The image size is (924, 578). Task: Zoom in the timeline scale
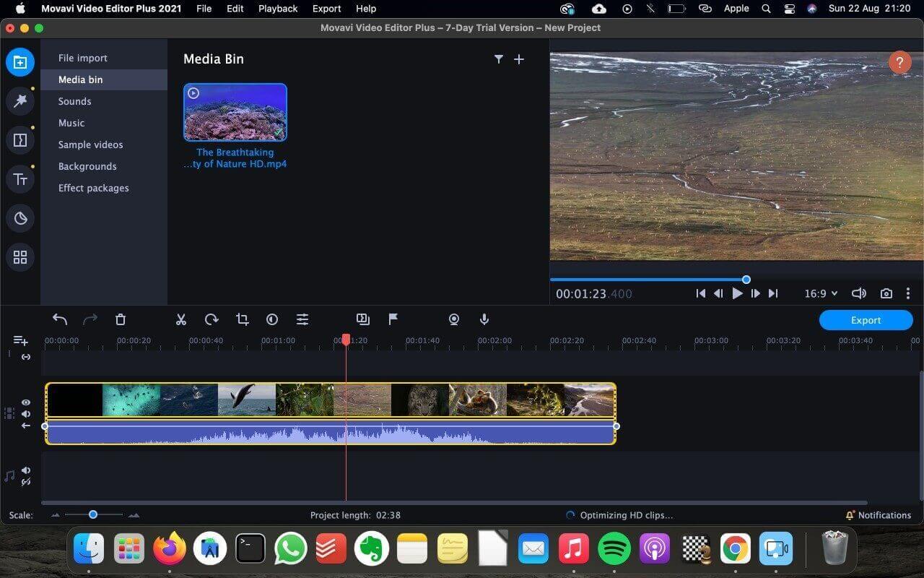click(x=134, y=515)
